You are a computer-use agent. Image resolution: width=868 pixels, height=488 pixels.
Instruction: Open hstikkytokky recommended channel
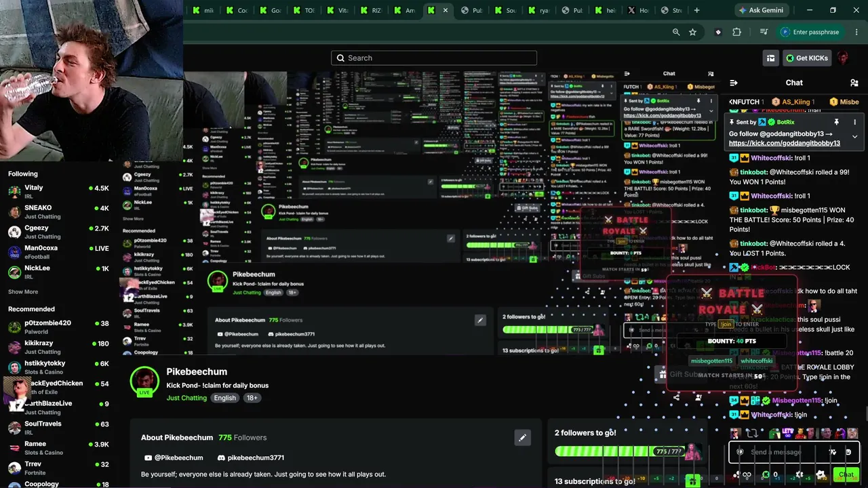(x=58, y=367)
